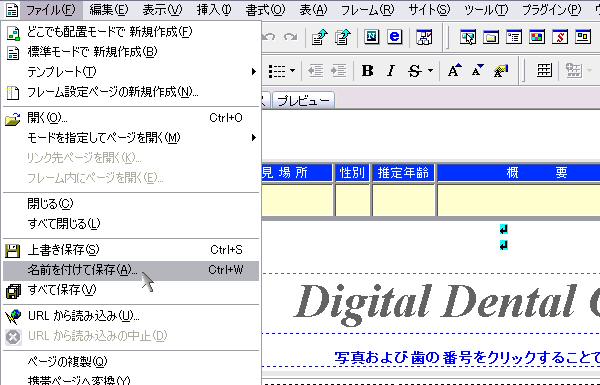Increase font size with large A icon
This screenshot has width=600, height=385.
click(454, 71)
